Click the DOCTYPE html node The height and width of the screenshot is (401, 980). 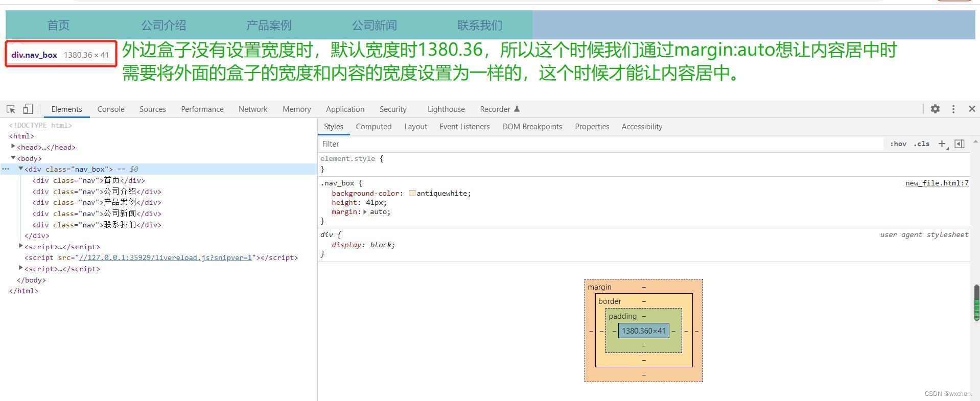[x=40, y=125]
